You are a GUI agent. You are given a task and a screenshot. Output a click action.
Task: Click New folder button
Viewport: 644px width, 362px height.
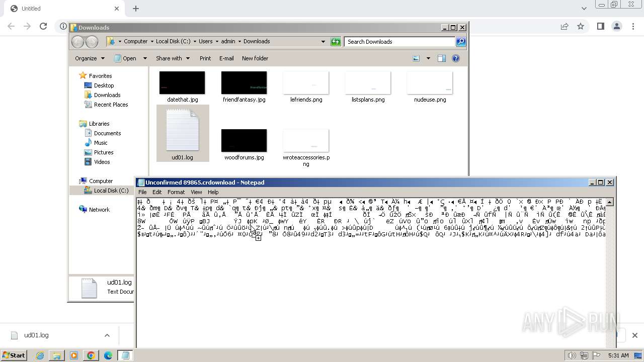point(255,58)
